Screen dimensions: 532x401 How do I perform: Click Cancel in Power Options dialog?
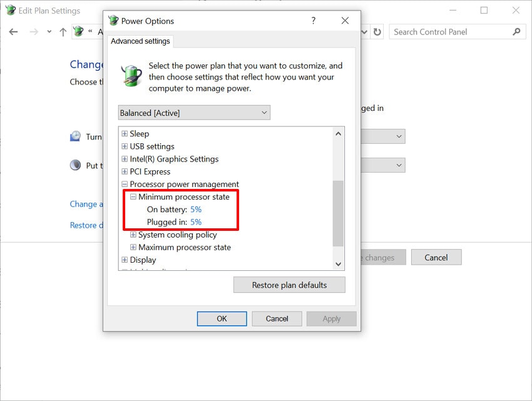[277, 318]
